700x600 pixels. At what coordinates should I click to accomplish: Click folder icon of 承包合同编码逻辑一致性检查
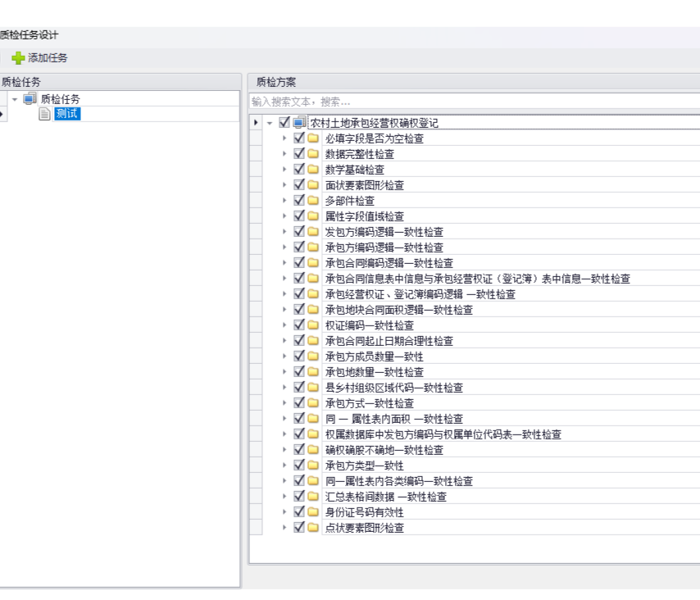pos(313,262)
